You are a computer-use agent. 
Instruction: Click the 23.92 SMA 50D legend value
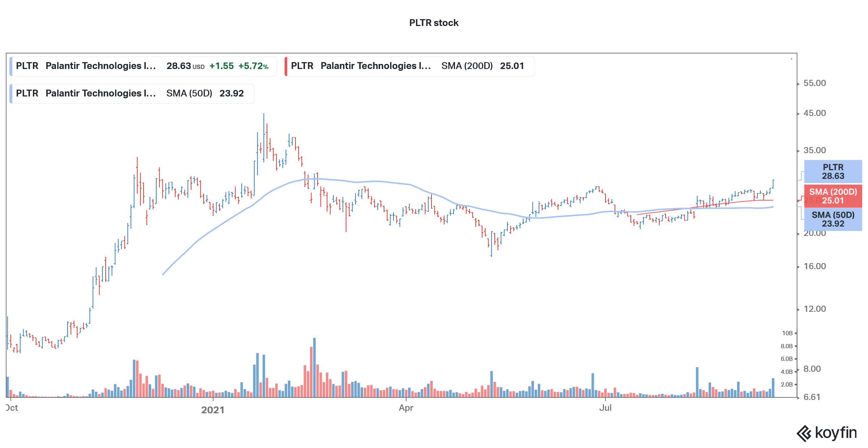click(x=231, y=94)
